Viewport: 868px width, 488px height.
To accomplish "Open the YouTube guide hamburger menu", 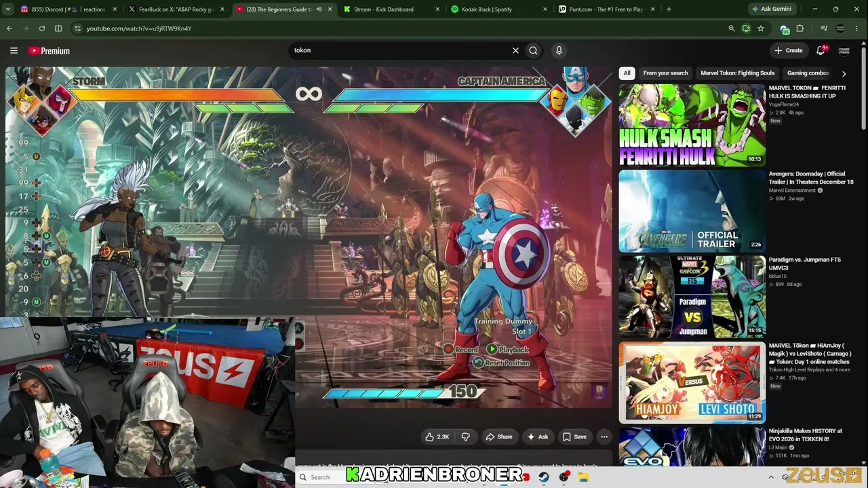I will (14, 50).
